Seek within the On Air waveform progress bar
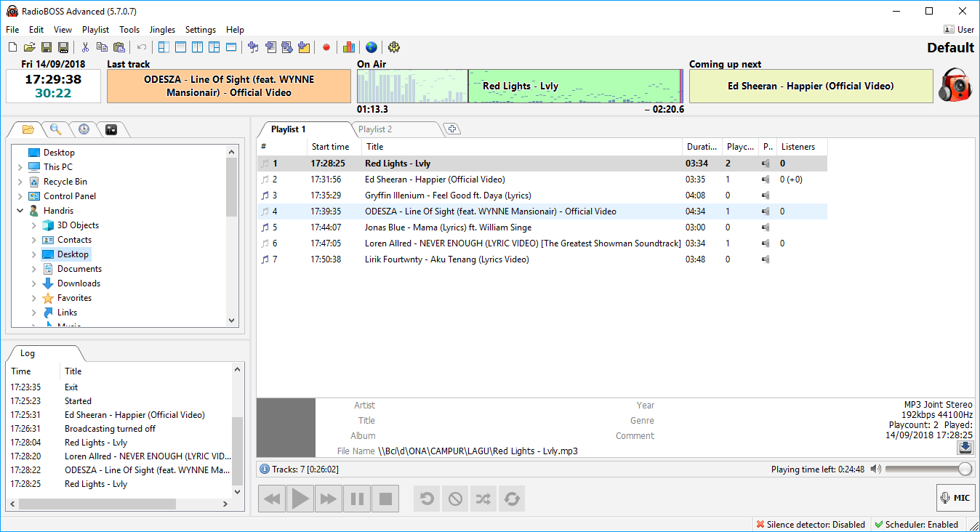The height and width of the screenshot is (532, 980). 521,86
